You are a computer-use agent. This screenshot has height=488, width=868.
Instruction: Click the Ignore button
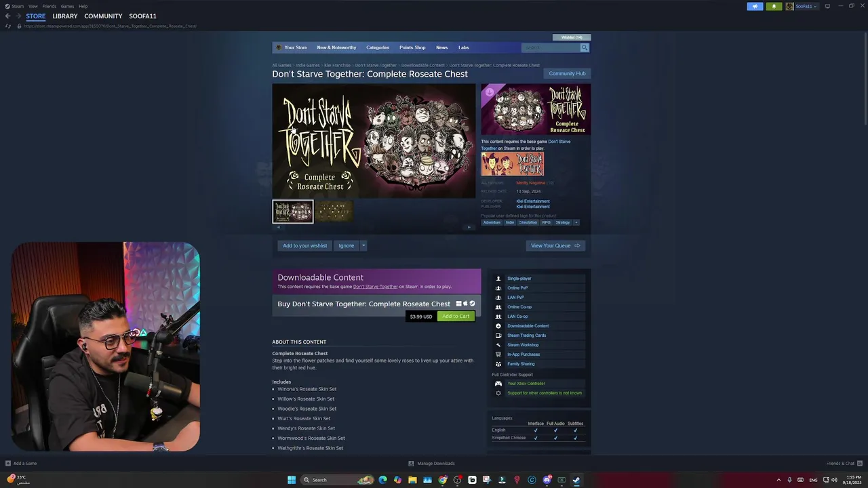point(347,245)
